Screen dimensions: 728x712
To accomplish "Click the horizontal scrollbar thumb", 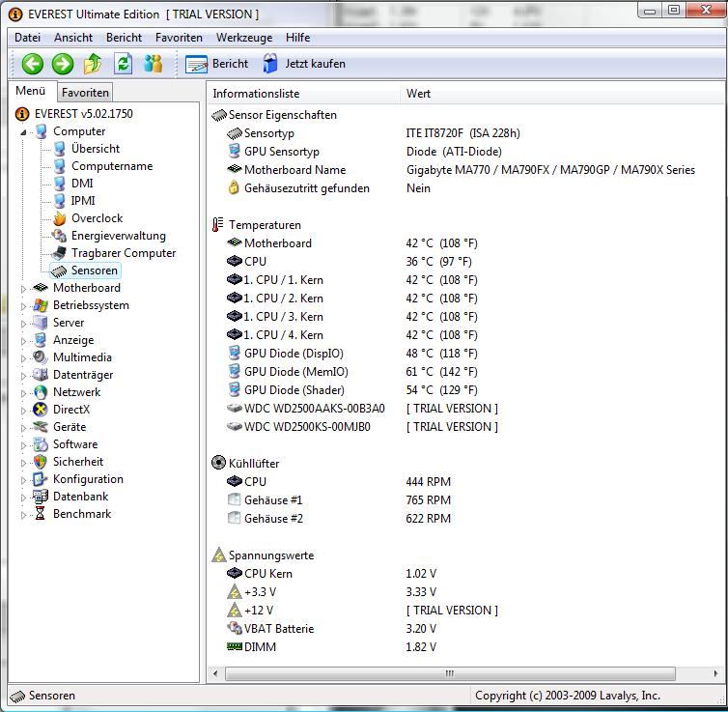I will click(449, 673).
